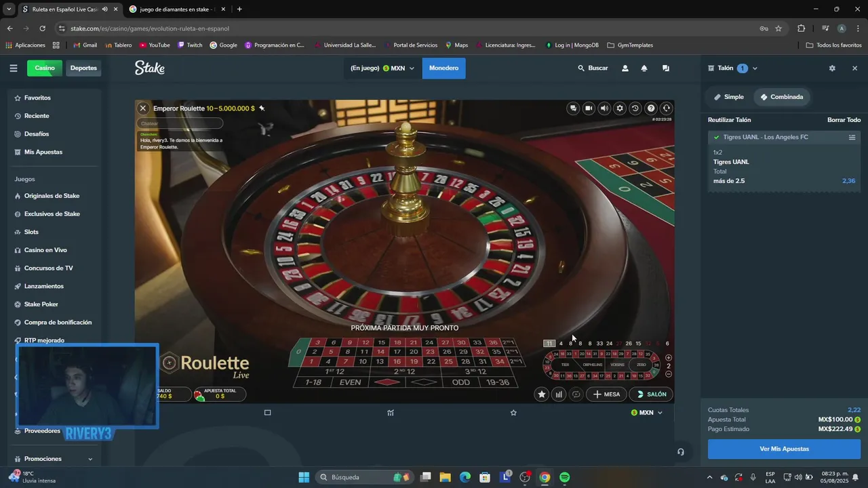Open live stats icon below the game
The height and width of the screenshot is (488, 868).
tap(391, 413)
